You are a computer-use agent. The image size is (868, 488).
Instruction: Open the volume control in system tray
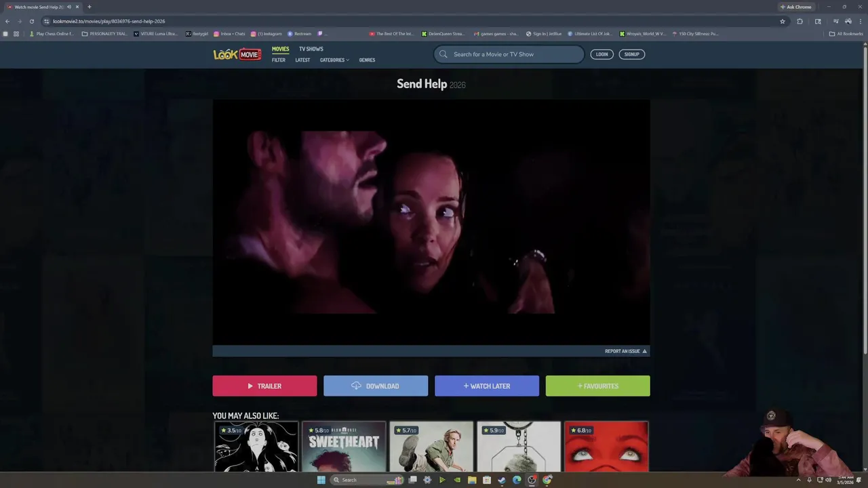(x=829, y=480)
